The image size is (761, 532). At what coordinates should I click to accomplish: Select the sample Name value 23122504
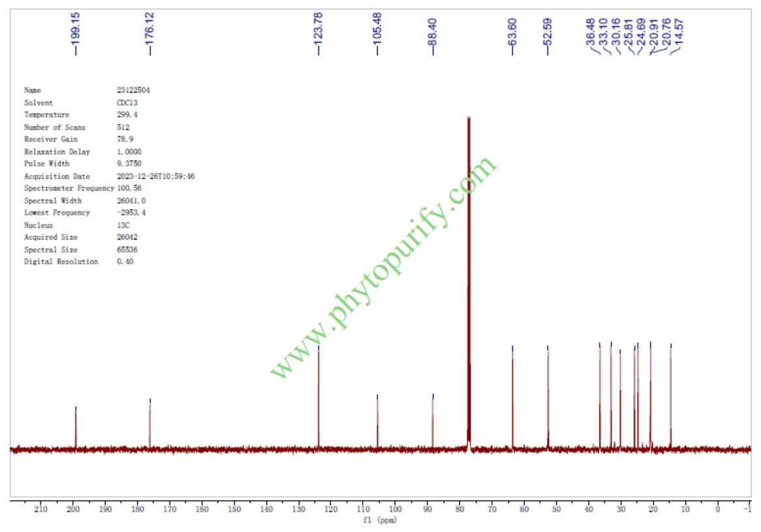coord(133,90)
